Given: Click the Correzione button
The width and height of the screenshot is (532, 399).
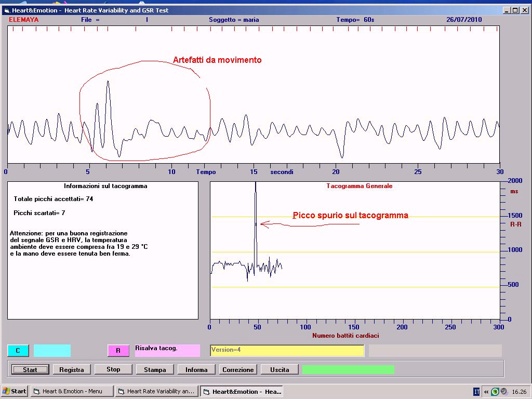Looking at the screenshot, I should (x=238, y=369).
